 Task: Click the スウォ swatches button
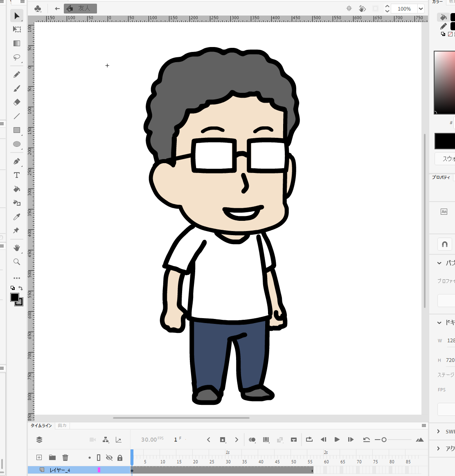click(x=445, y=159)
